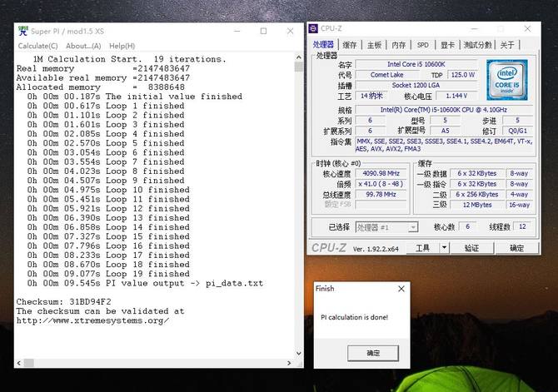Click the Intel Core i5 logo

[x=506, y=80]
